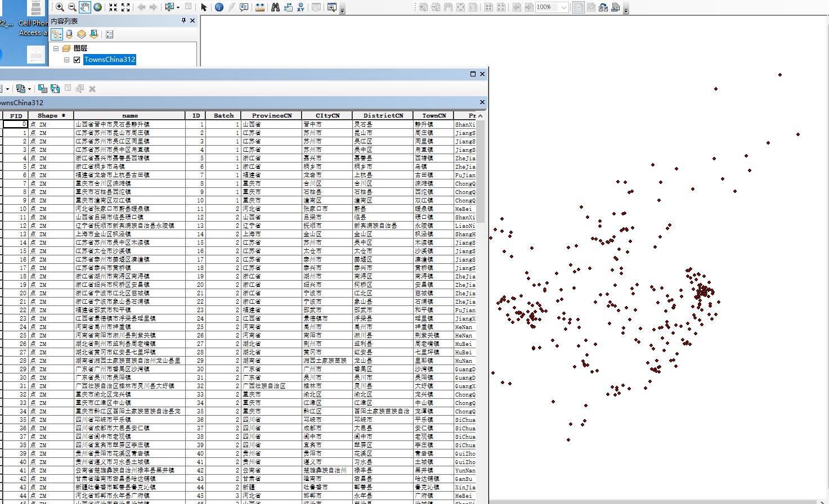Click the FID 0 cell
The width and height of the screenshot is (829, 504).
(x=16, y=124)
